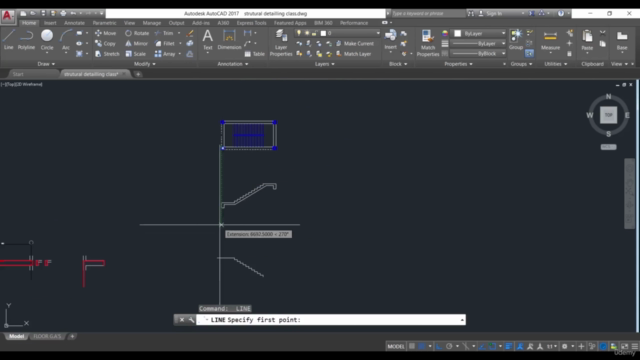Add a new drawing tab
640x360 pixels.
point(138,74)
